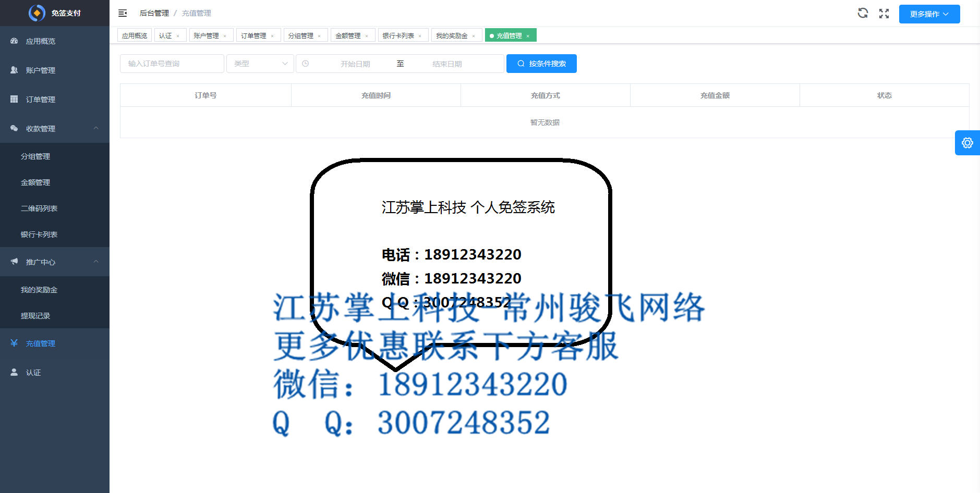Expand the 更多操作 dropdown button

tap(929, 14)
